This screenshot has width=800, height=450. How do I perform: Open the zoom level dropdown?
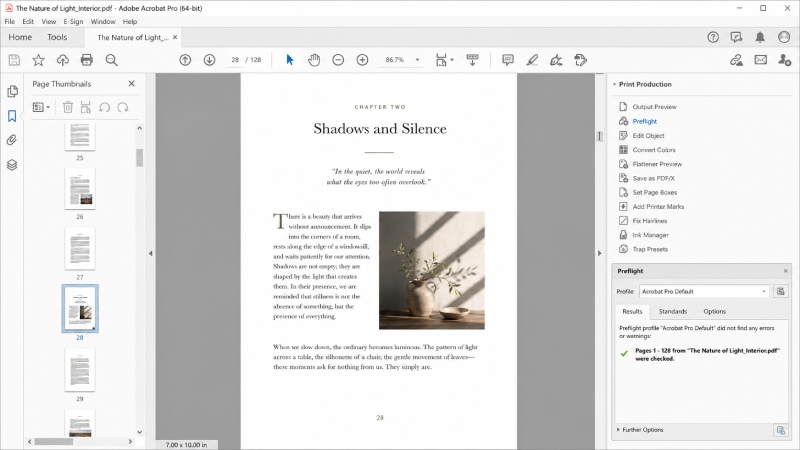(x=417, y=60)
